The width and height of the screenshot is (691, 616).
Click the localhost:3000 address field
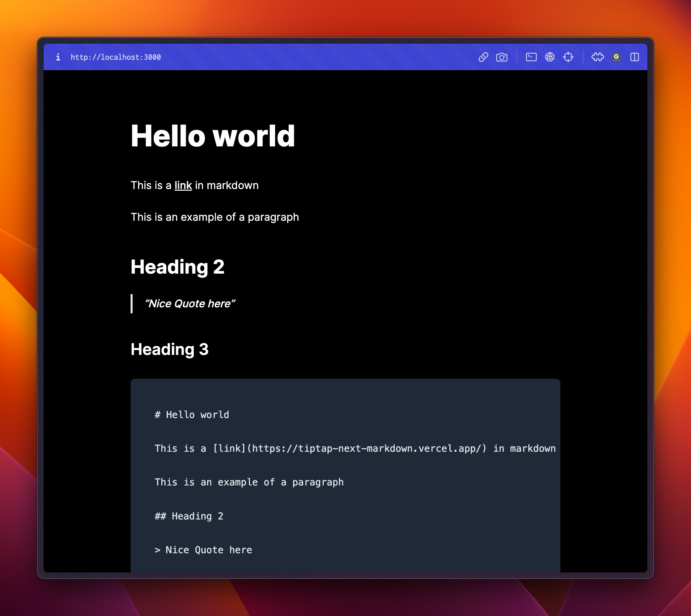pyautogui.click(x=116, y=57)
